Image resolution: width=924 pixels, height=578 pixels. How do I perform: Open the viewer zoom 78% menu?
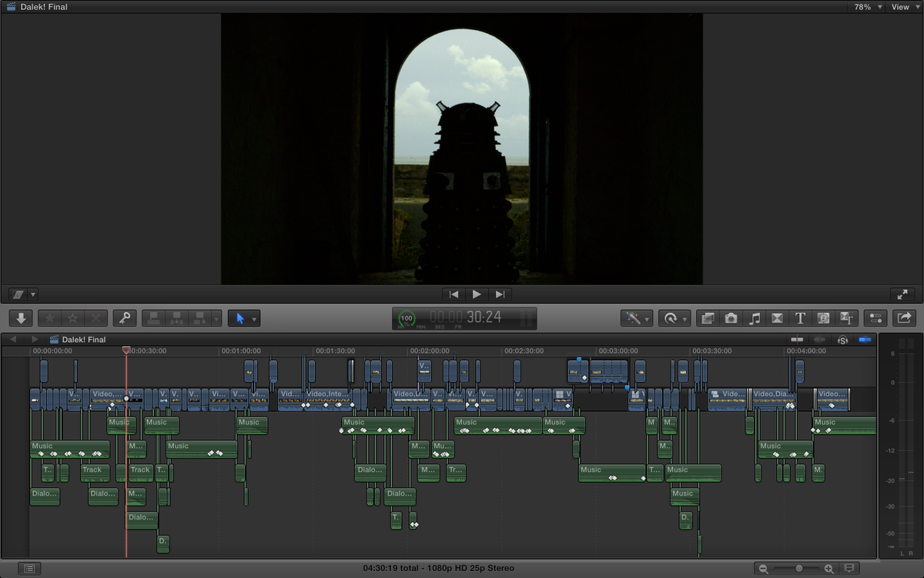pyautogui.click(x=868, y=7)
